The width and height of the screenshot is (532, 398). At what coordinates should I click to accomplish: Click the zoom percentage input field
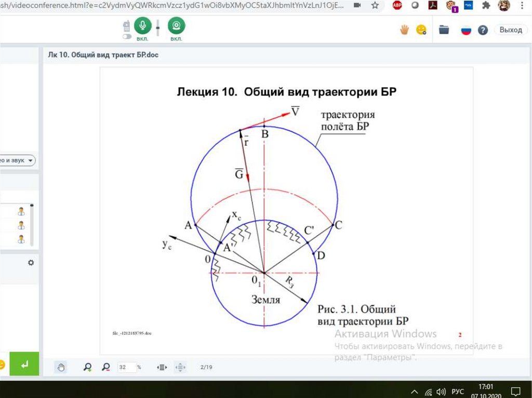tap(127, 367)
